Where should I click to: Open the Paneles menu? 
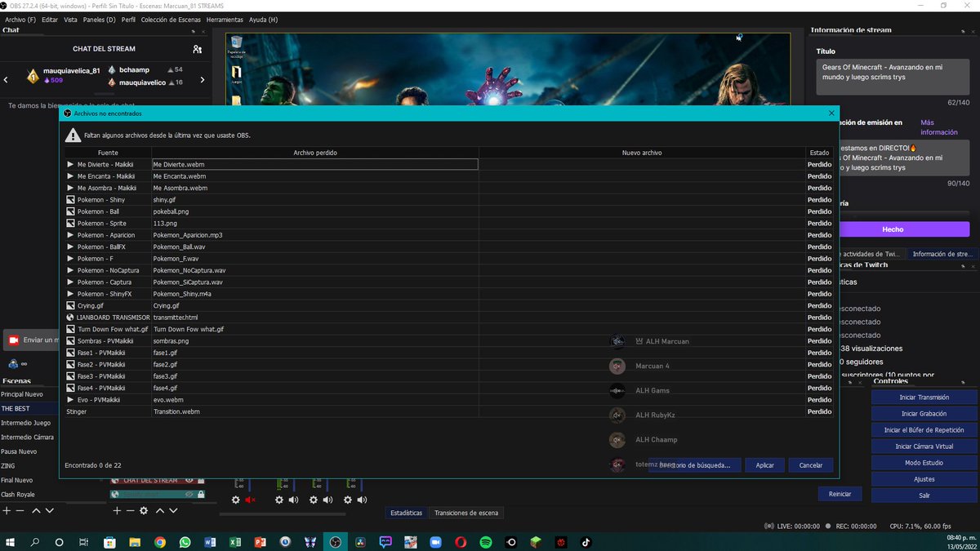click(x=99, y=19)
